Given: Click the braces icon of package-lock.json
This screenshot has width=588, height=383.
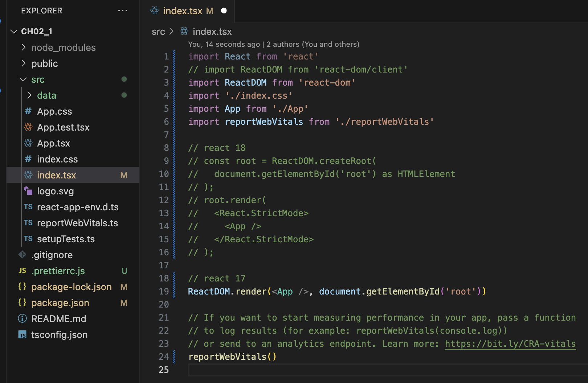Looking at the screenshot, I should tap(22, 287).
